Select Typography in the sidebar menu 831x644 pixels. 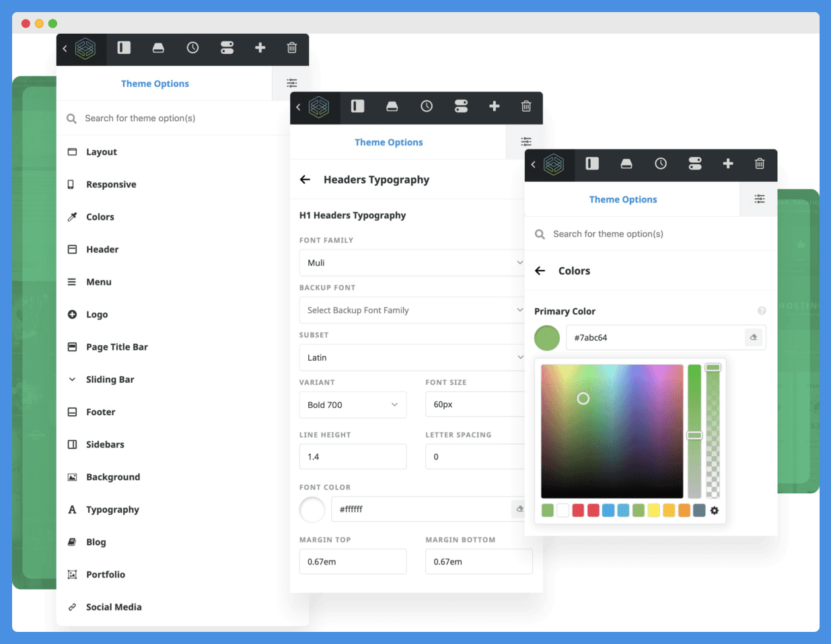[x=111, y=509]
